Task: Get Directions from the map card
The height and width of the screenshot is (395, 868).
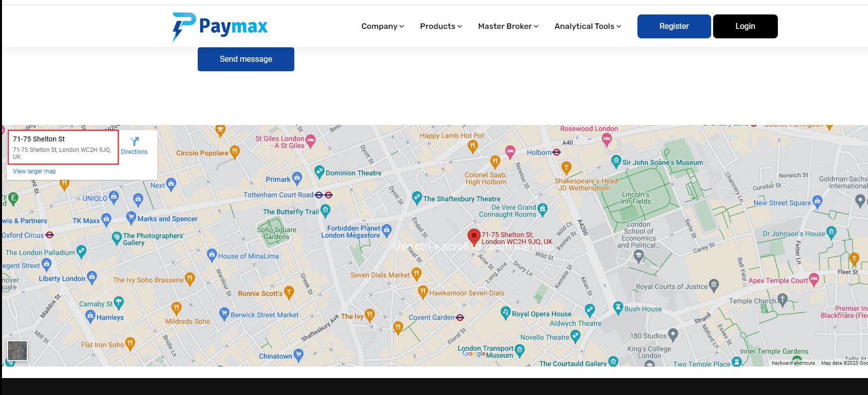Action: point(134,146)
